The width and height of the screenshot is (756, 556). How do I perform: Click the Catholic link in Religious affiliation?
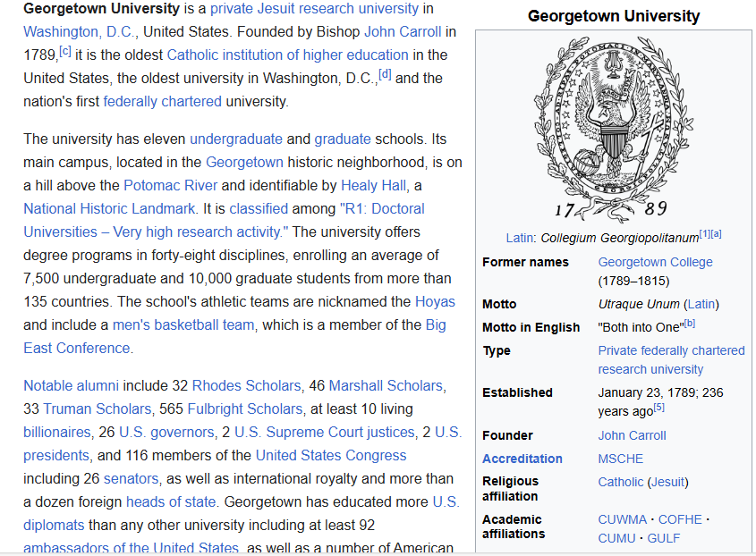tap(621, 482)
